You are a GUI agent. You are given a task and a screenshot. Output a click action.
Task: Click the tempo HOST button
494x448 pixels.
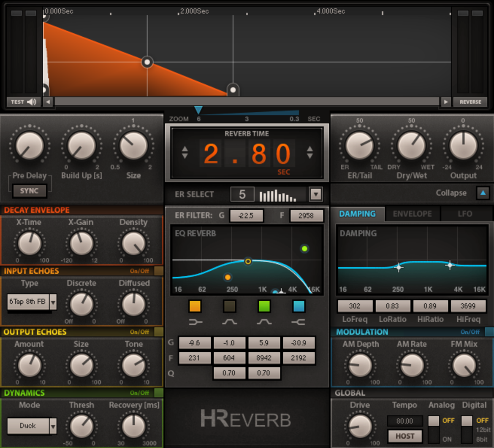405,436
